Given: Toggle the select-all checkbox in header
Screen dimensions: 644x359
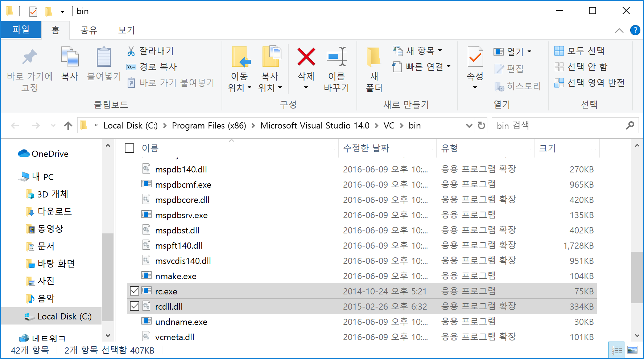Looking at the screenshot, I should [129, 148].
